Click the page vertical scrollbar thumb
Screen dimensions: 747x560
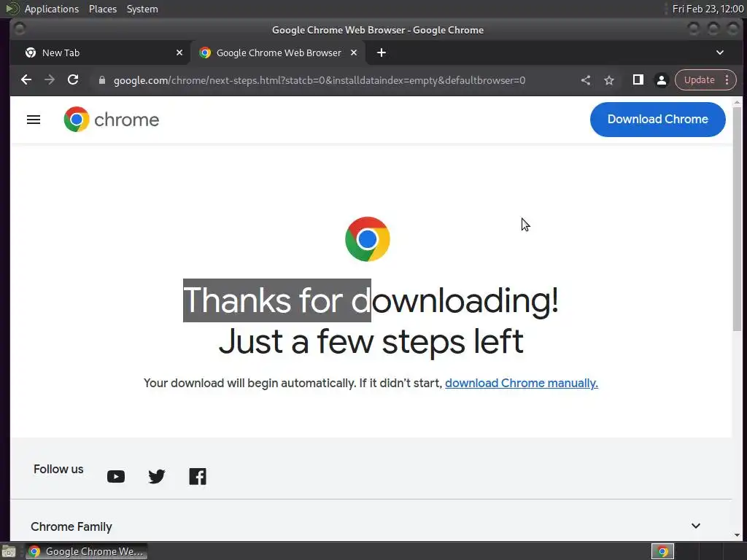coord(737,219)
